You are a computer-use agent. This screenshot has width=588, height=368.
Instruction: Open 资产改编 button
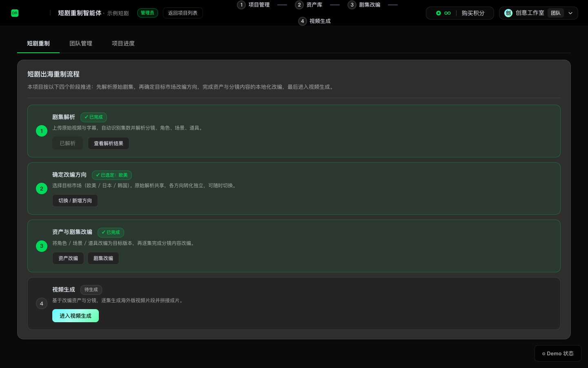click(x=68, y=258)
